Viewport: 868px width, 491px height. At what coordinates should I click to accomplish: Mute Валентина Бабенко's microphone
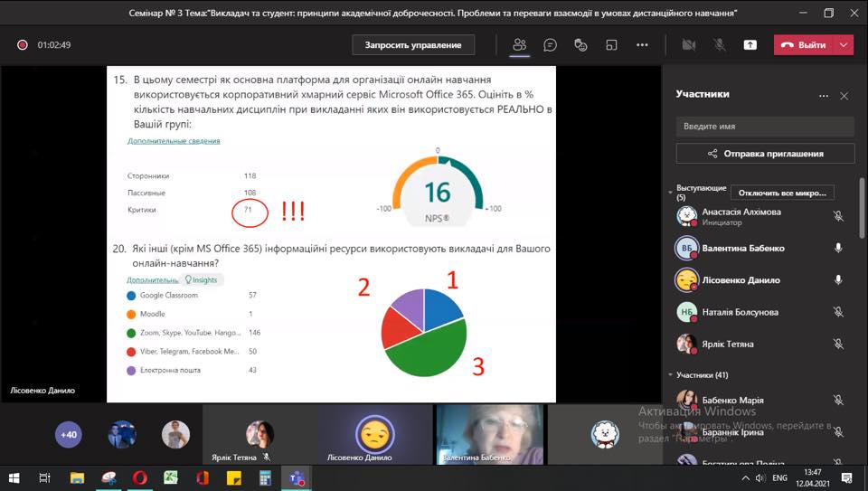click(838, 248)
